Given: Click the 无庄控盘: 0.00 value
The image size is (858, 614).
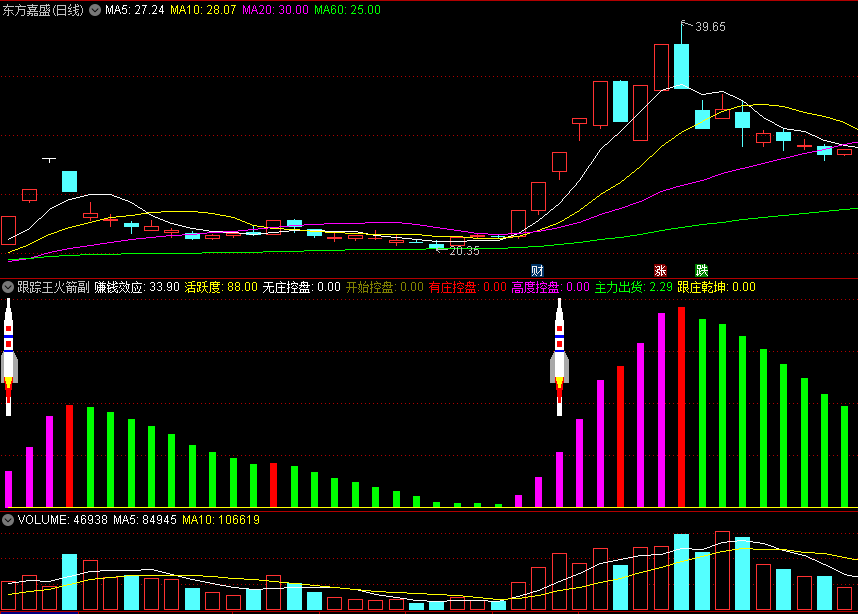Looking at the screenshot, I should tap(302, 287).
